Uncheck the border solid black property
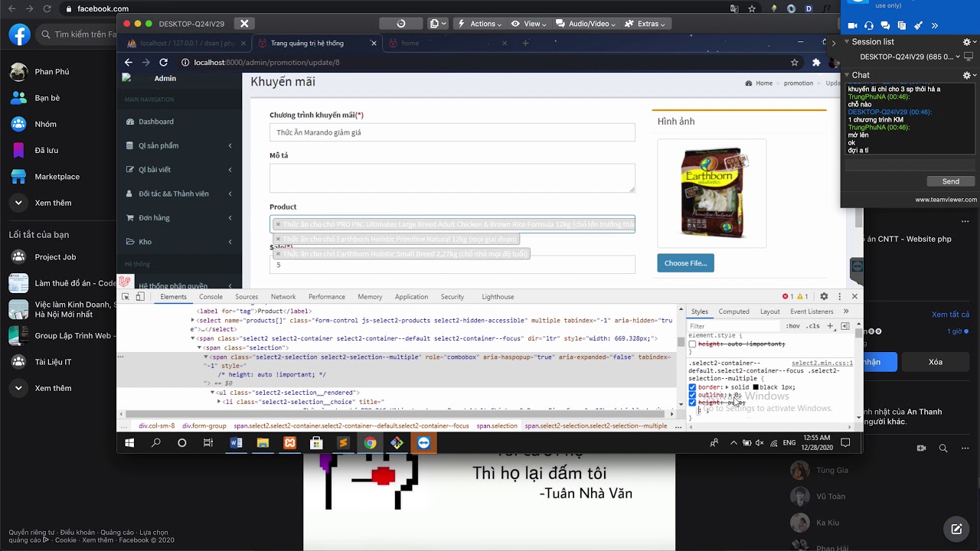Viewport: 980px width, 551px height. [692, 387]
